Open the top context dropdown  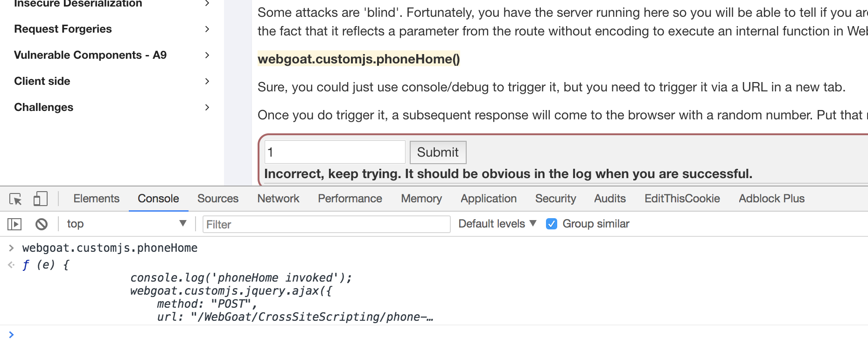tap(126, 224)
